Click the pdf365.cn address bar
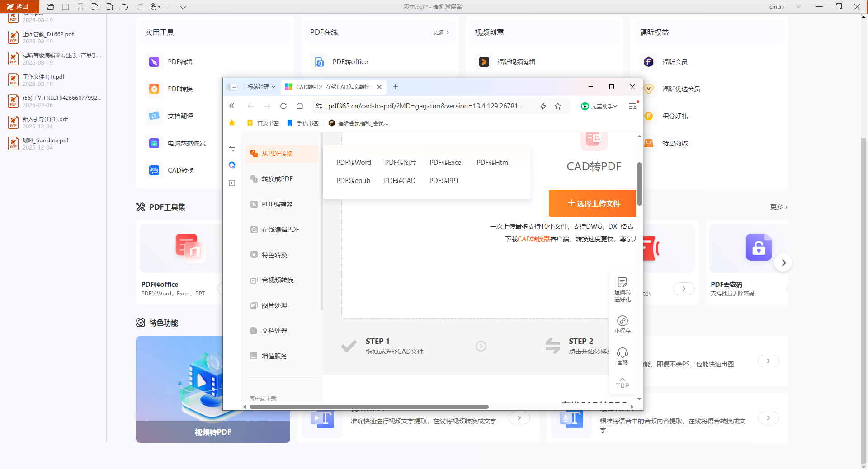The width and height of the screenshot is (868, 469). tap(425, 106)
